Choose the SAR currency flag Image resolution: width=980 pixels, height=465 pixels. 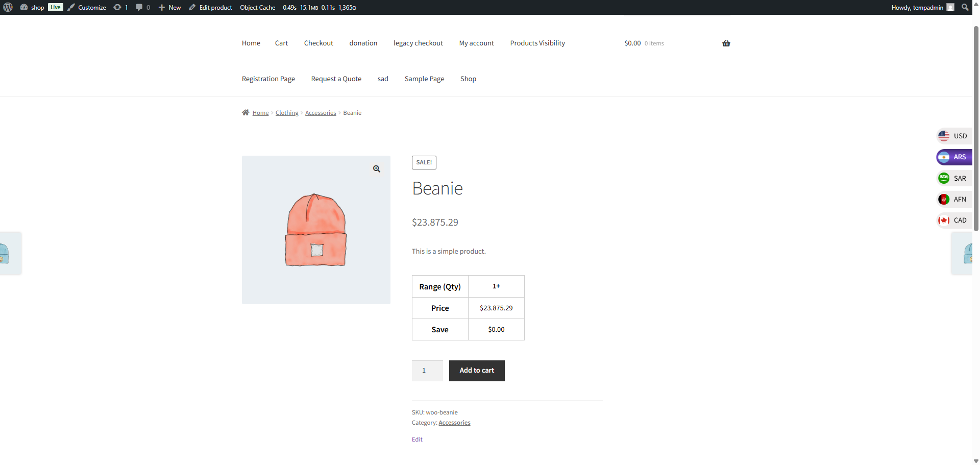tap(953, 179)
